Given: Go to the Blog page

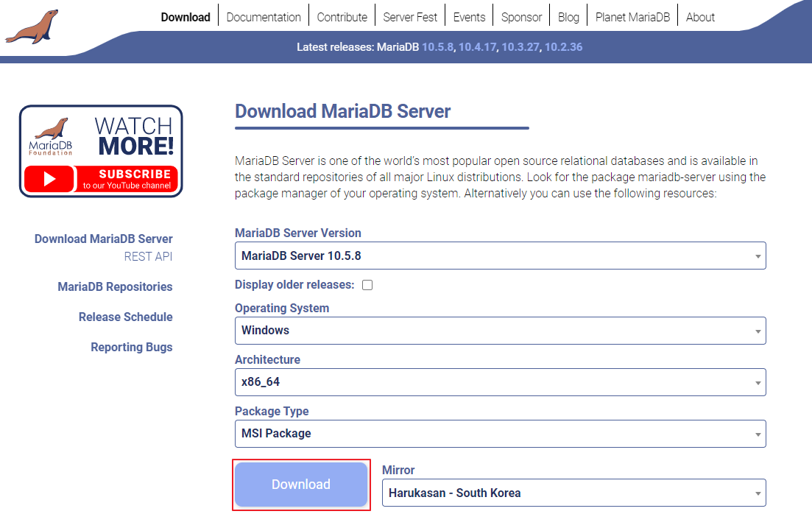Looking at the screenshot, I should pos(568,17).
